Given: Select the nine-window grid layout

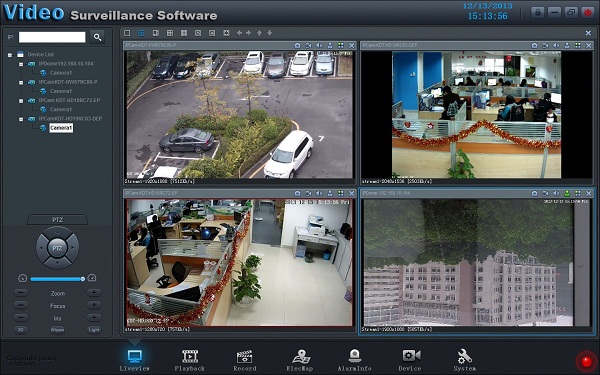Looking at the screenshot, I should [x=184, y=33].
